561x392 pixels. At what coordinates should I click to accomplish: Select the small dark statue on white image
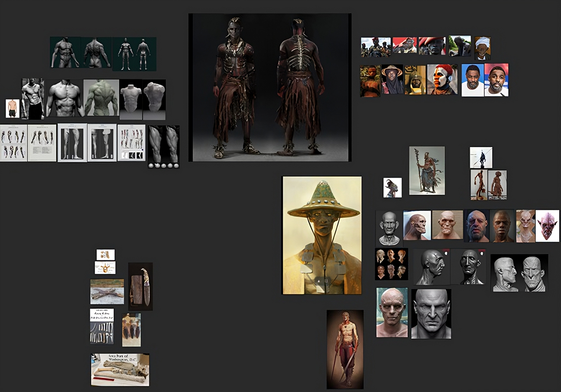481,157
